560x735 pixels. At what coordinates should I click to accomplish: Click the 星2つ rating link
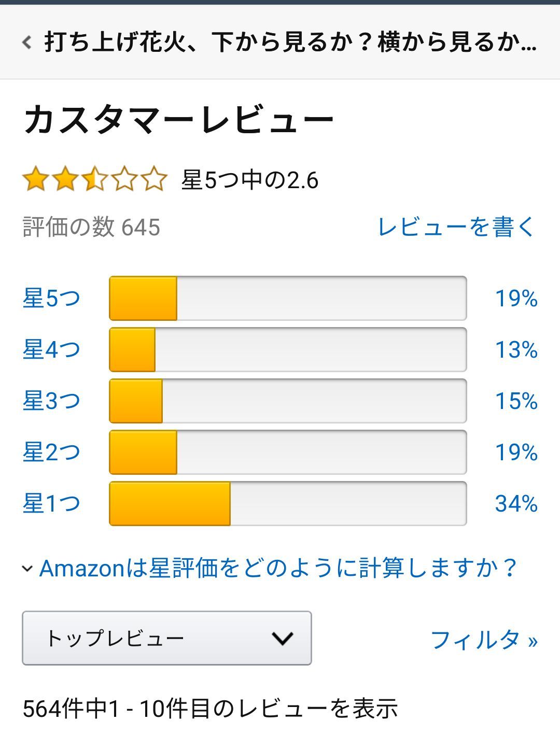coord(51,452)
